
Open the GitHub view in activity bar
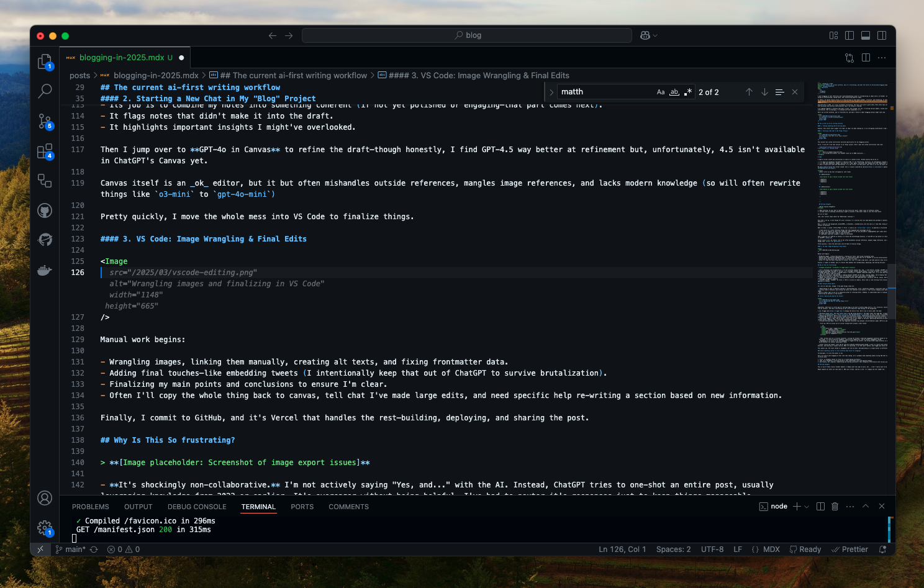[45, 210]
